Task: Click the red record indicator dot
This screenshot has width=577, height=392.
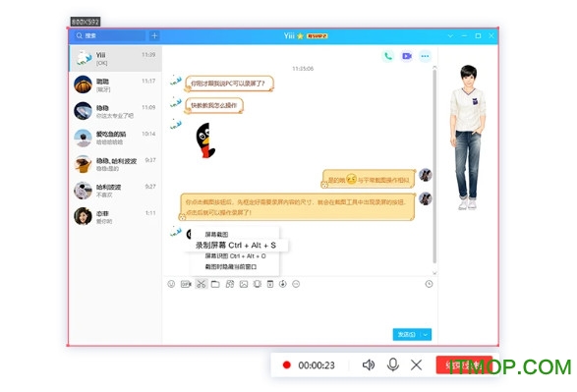Action: (287, 364)
